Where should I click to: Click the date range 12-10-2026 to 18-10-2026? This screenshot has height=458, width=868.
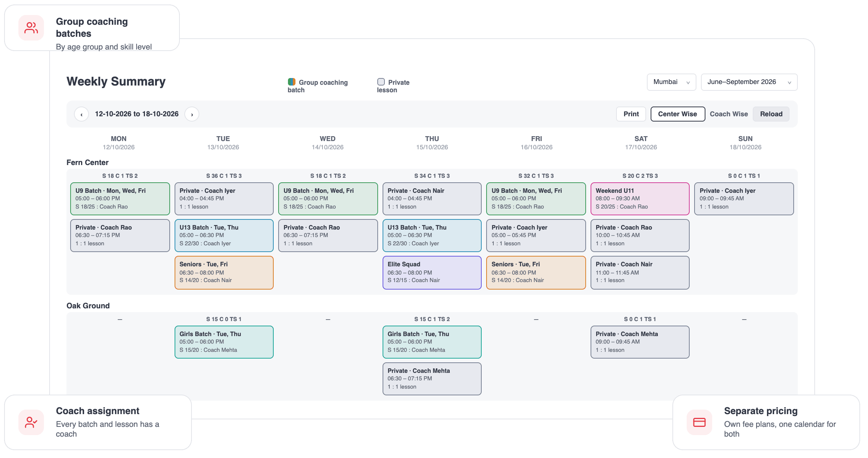tap(137, 114)
